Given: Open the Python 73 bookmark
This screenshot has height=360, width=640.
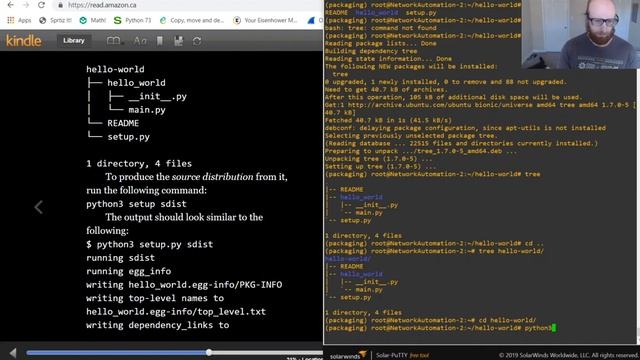Looking at the screenshot, I should coord(132,20).
